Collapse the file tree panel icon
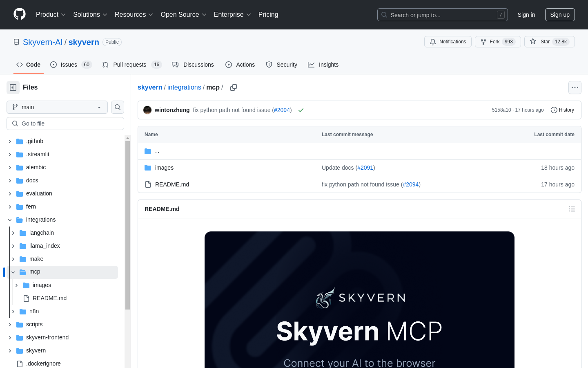 13,88
